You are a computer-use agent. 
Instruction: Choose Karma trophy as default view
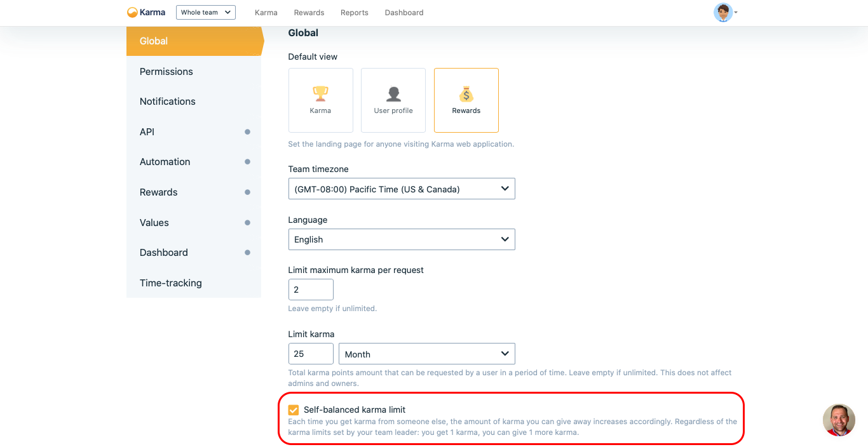(320, 100)
